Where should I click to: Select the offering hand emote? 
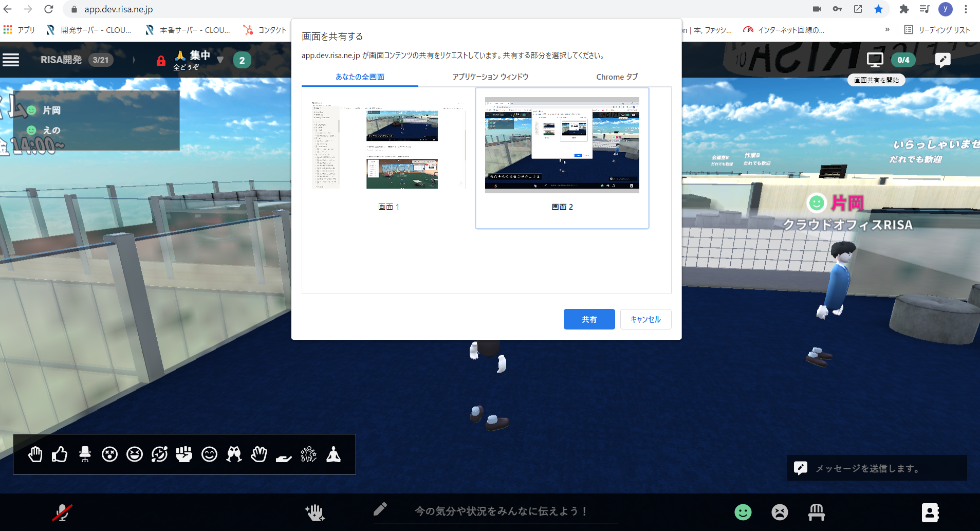(x=284, y=457)
